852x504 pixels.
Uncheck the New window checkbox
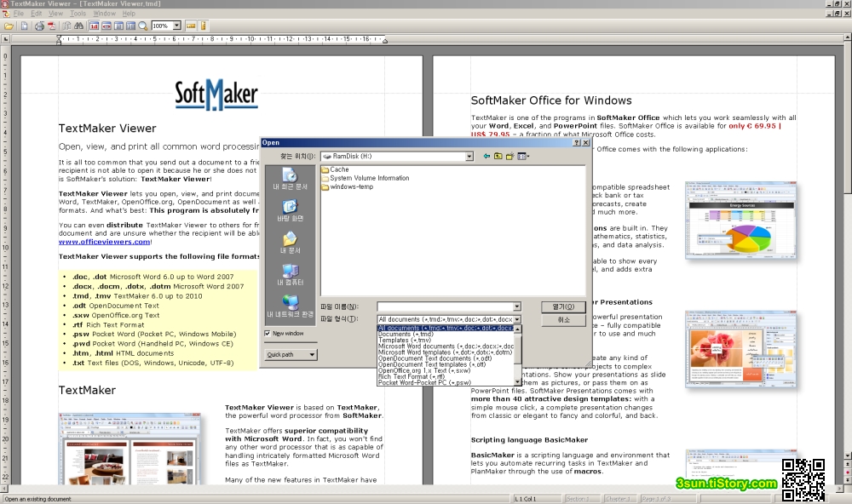(x=268, y=334)
